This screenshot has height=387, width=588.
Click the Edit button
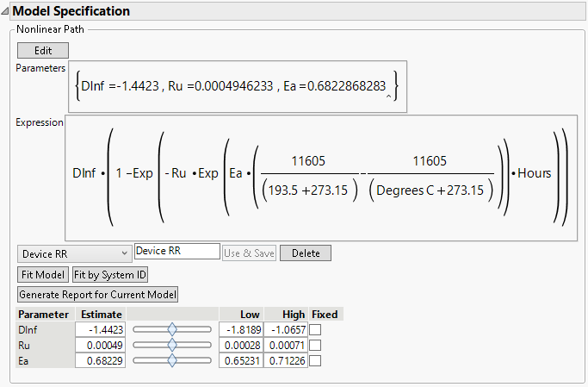click(x=42, y=51)
